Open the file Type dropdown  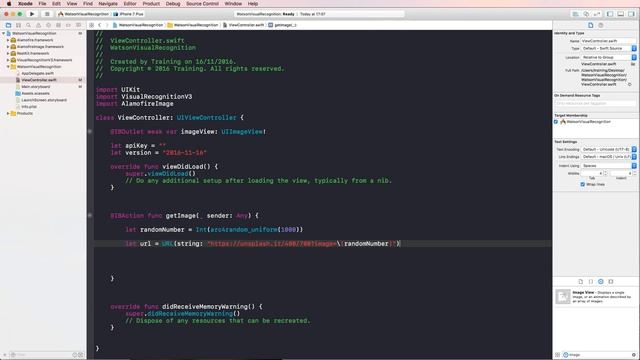[608, 48]
